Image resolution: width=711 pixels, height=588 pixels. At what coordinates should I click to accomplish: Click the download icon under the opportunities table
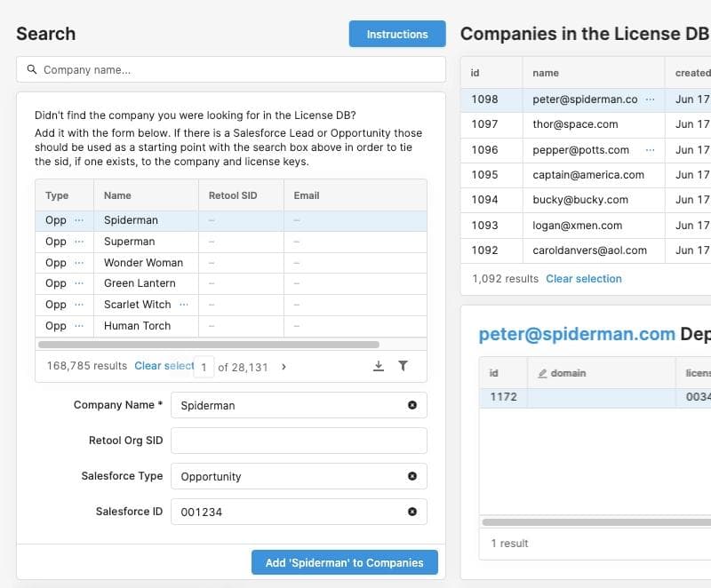[x=379, y=366]
